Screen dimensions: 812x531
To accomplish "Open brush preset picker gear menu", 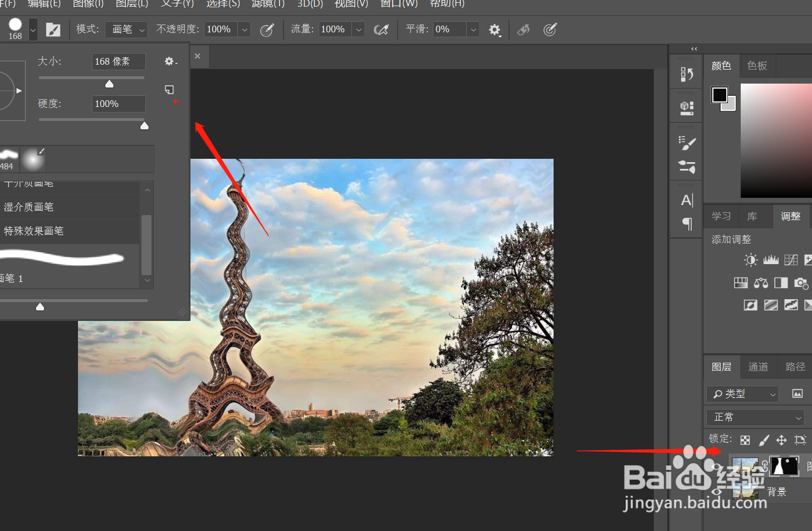I will tap(170, 61).
